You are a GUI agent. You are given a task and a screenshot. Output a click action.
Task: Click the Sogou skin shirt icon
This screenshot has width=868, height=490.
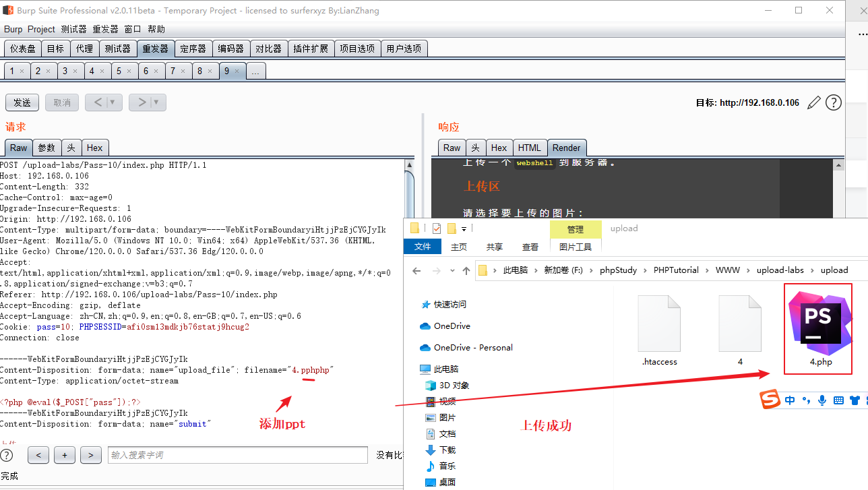[855, 400]
